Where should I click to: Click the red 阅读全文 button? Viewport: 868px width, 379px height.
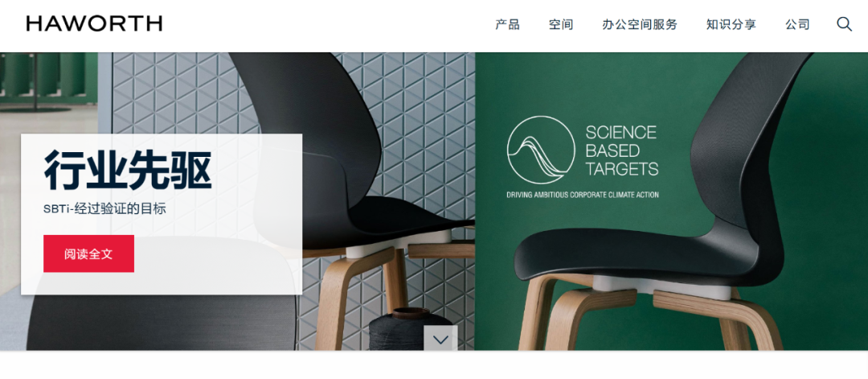pyautogui.click(x=88, y=253)
